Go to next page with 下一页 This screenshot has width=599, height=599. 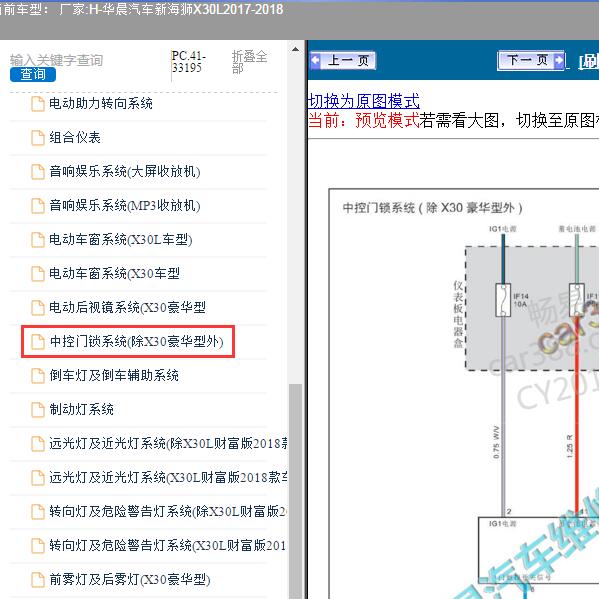point(531,60)
